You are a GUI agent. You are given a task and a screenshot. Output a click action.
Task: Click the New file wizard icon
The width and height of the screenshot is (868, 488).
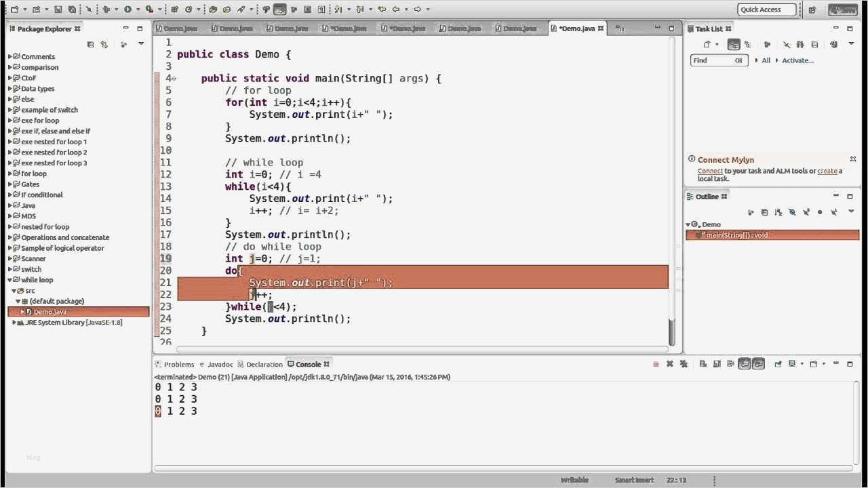(x=14, y=9)
